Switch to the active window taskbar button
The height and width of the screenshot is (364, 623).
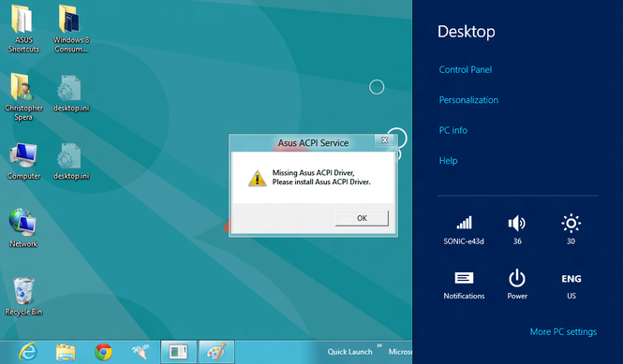pos(178,352)
